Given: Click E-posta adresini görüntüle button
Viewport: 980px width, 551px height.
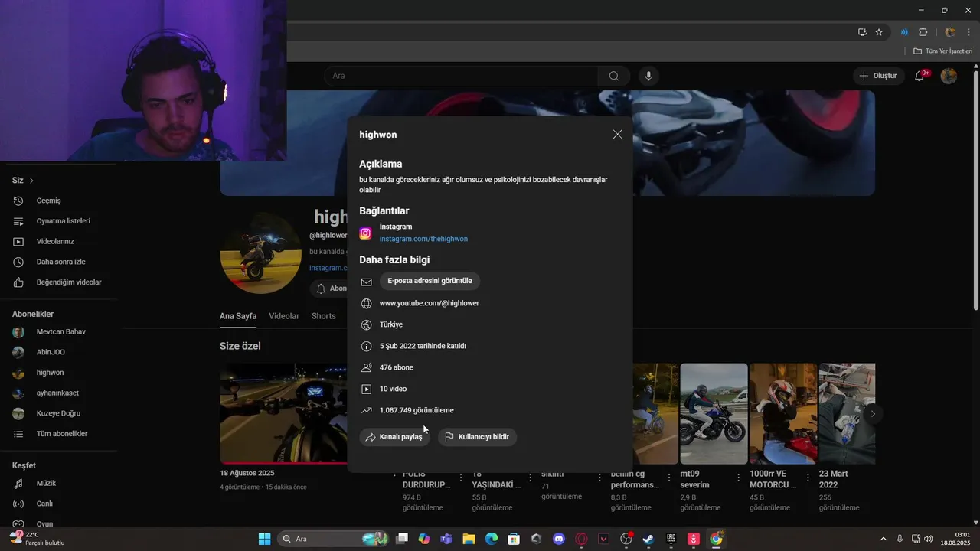Looking at the screenshot, I should pyautogui.click(x=430, y=281).
